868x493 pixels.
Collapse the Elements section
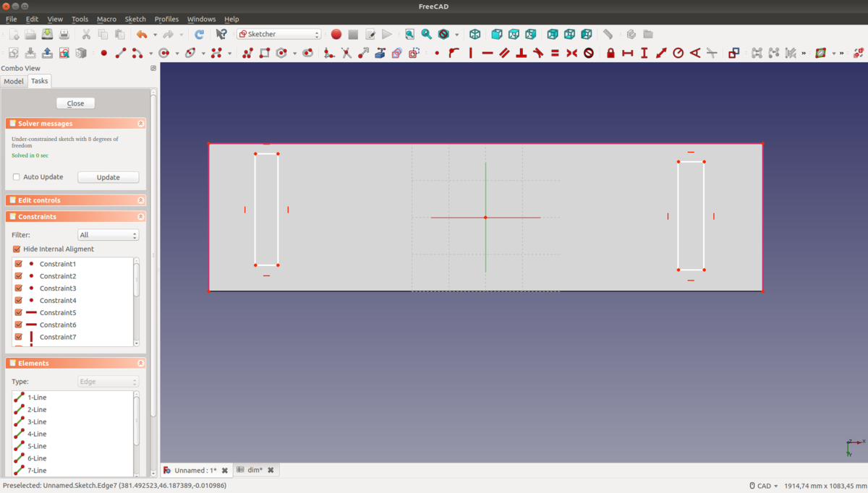tap(141, 363)
